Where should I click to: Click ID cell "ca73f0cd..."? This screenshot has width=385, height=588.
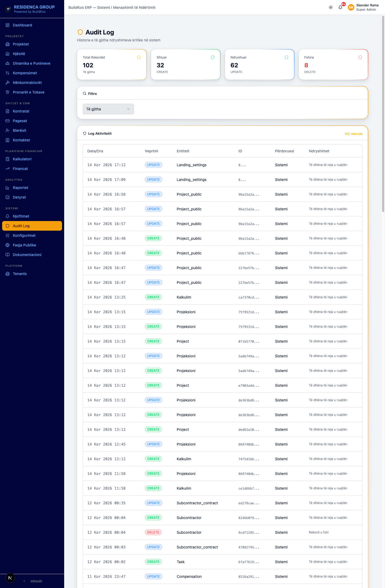249,297
